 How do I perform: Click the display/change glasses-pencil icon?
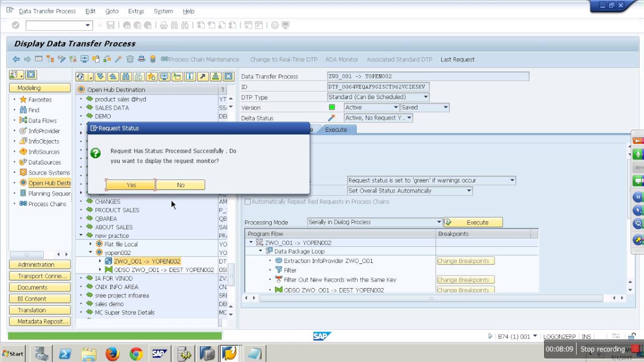(x=62, y=59)
